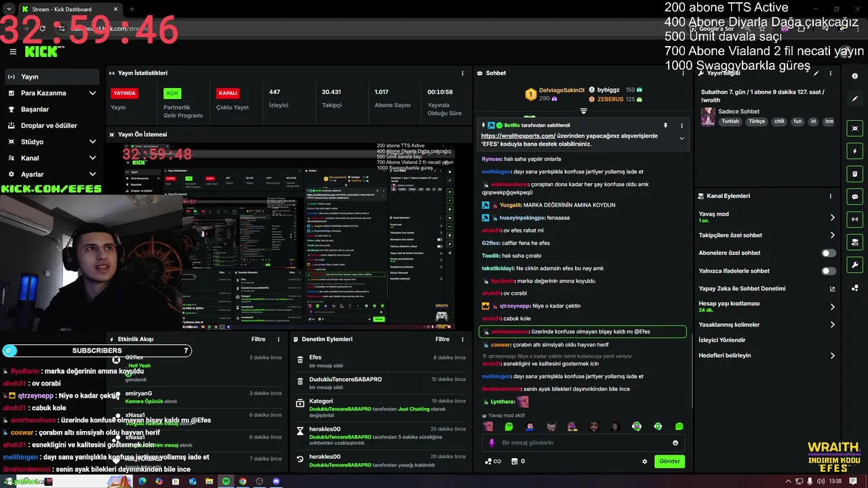Click the chill tag chip
The image size is (868, 488).
[779, 121]
